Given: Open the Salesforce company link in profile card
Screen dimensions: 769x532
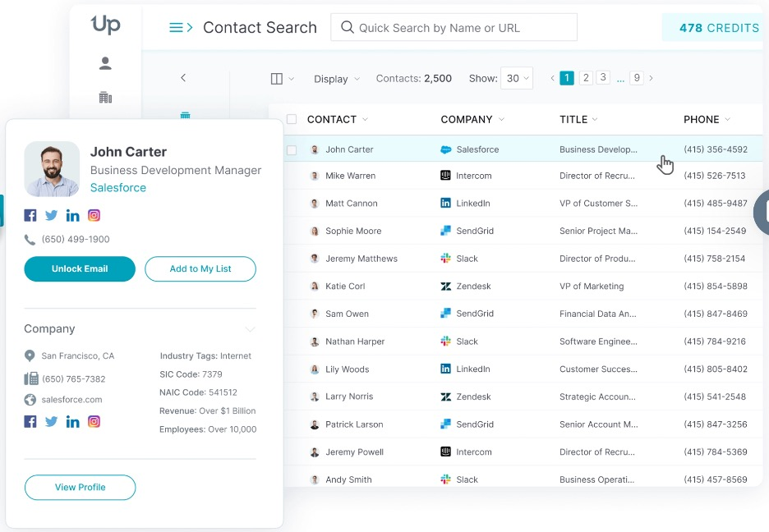Looking at the screenshot, I should coord(118,188).
